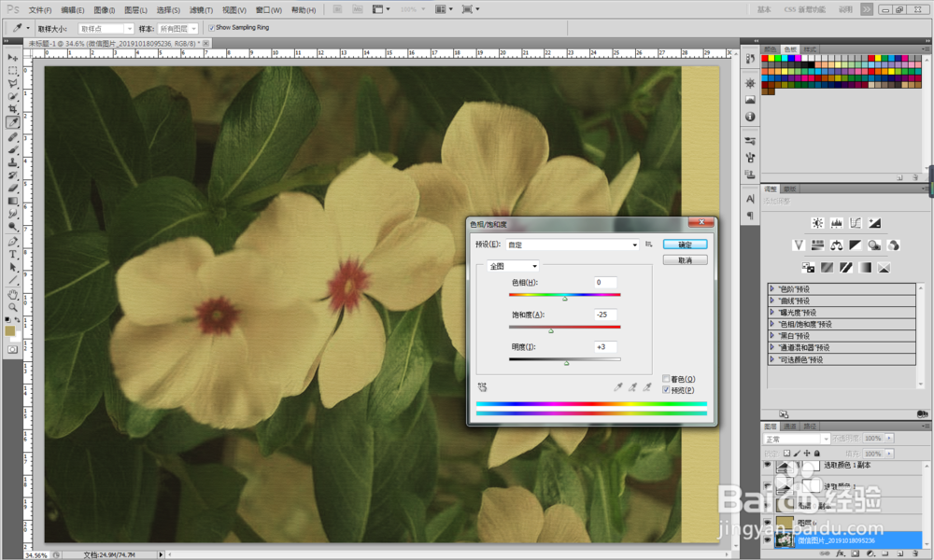This screenshot has height=560, width=934.
Task: Select the Eyedropper tool in the toolbox
Action: tap(13, 122)
